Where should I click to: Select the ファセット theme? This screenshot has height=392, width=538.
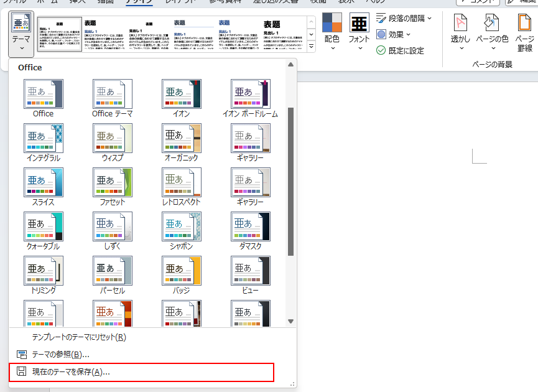coord(113,182)
